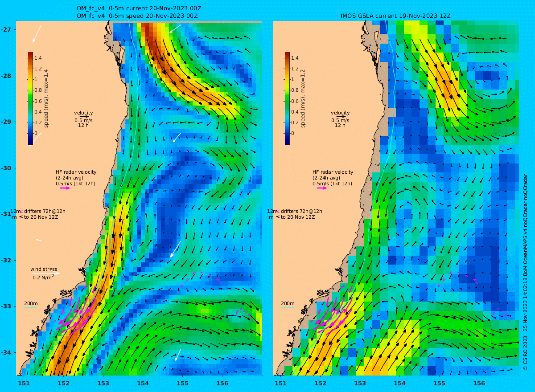Click the '200m' depth label in the right map

(288, 303)
